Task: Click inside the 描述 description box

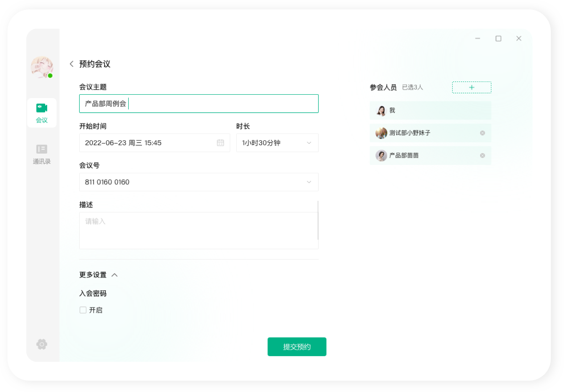Action: point(198,230)
